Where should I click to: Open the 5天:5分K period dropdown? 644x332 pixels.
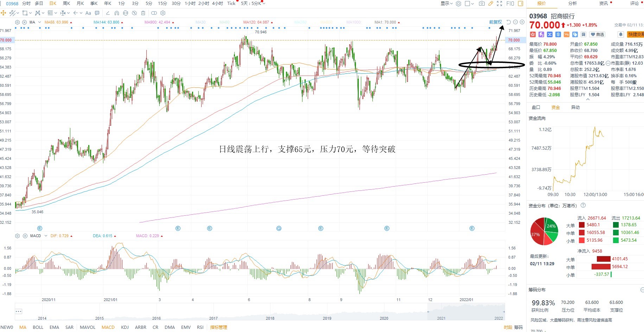(x=253, y=4)
